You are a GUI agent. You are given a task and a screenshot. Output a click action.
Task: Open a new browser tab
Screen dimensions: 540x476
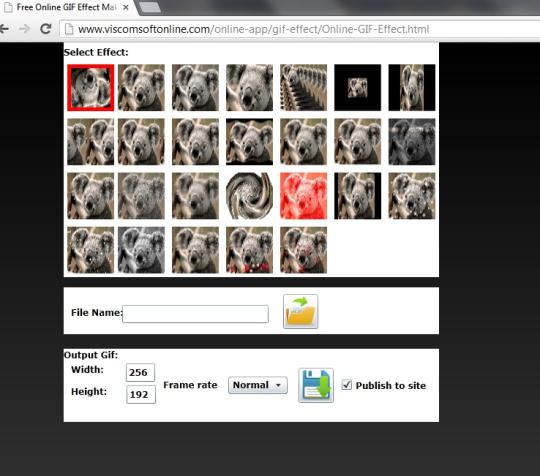coord(150,8)
